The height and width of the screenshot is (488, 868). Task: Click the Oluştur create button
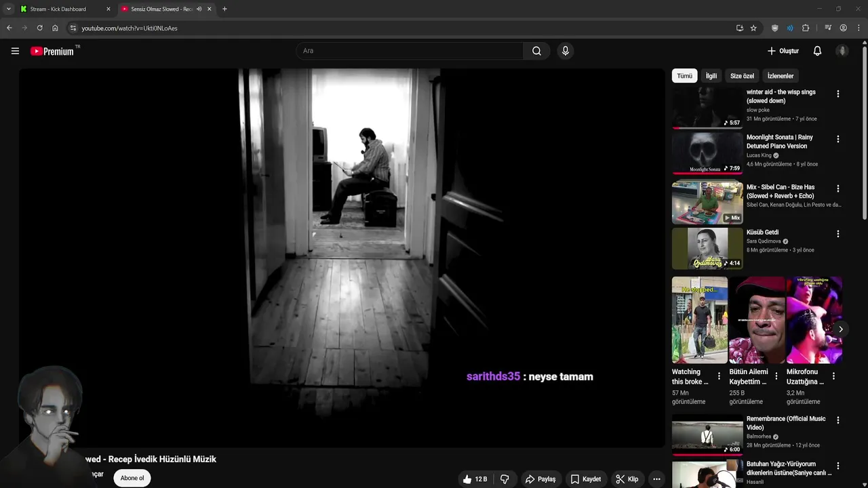(783, 51)
